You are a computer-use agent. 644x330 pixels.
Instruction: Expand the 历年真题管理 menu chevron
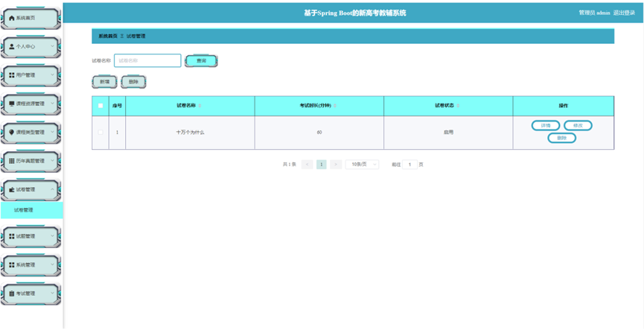pyautogui.click(x=52, y=161)
